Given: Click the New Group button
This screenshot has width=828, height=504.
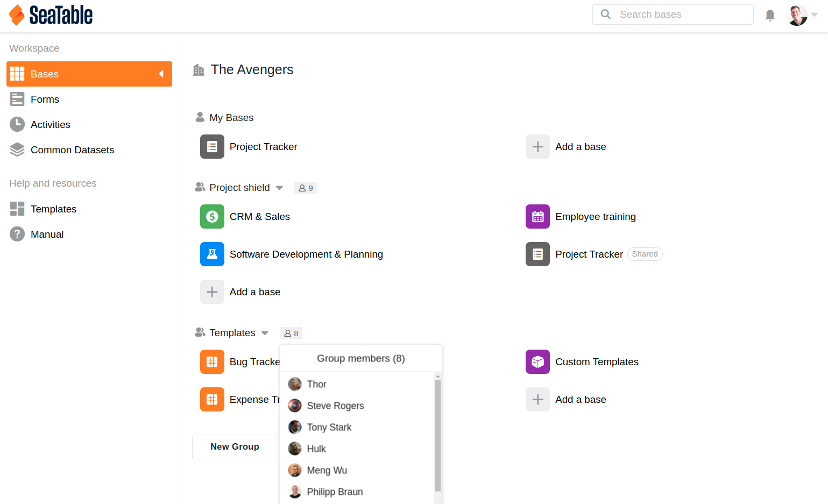Looking at the screenshot, I should [235, 446].
